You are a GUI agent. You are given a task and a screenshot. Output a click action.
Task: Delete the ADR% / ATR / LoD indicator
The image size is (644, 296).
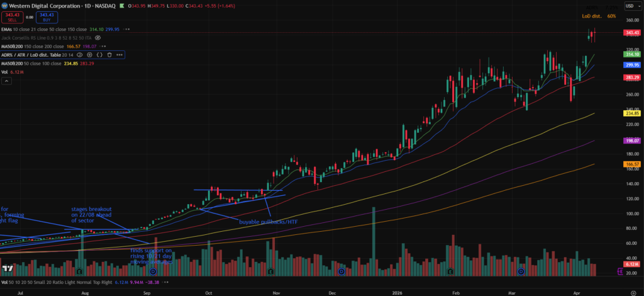109,55
